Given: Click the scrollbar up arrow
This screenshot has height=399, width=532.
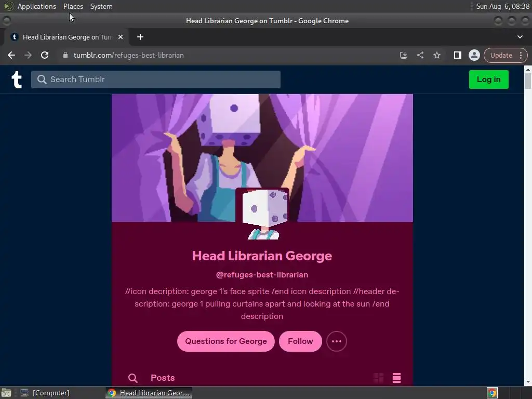Looking at the screenshot, I should 528,69.
